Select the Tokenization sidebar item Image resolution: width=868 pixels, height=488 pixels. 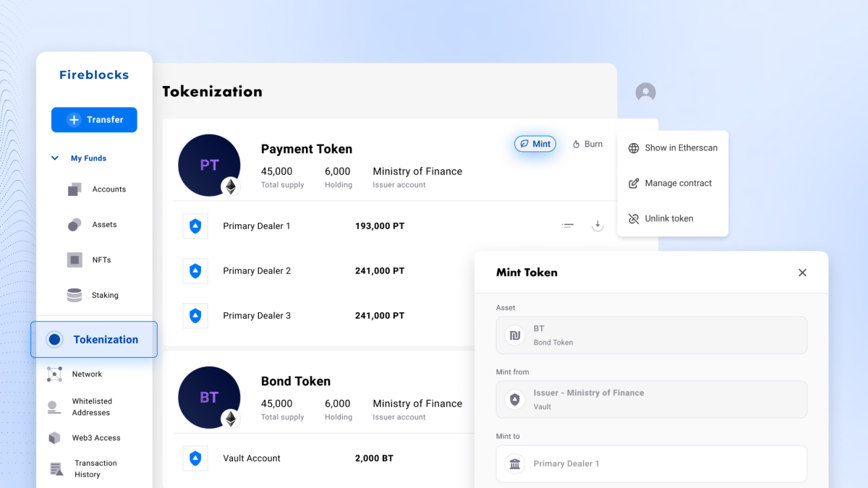tap(94, 340)
